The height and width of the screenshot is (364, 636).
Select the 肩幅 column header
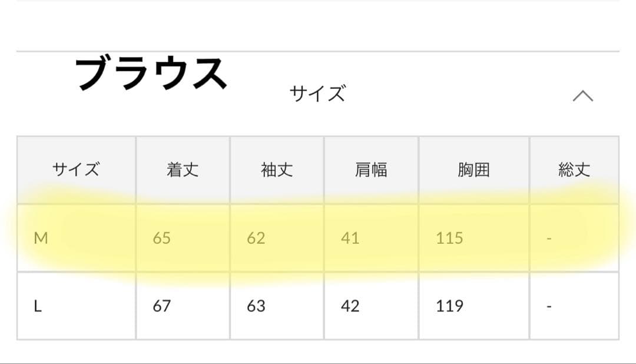pyautogui.click(x=371, y=170)
